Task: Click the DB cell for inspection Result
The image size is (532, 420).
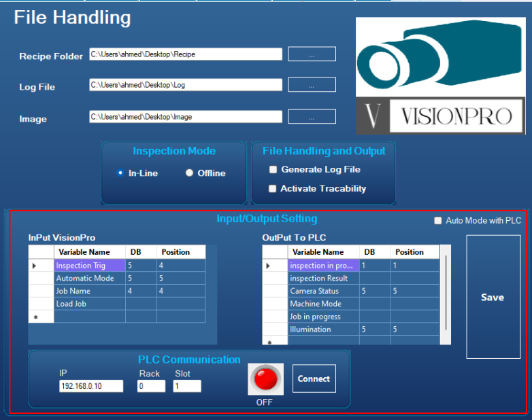Action: tap(375, 279)
